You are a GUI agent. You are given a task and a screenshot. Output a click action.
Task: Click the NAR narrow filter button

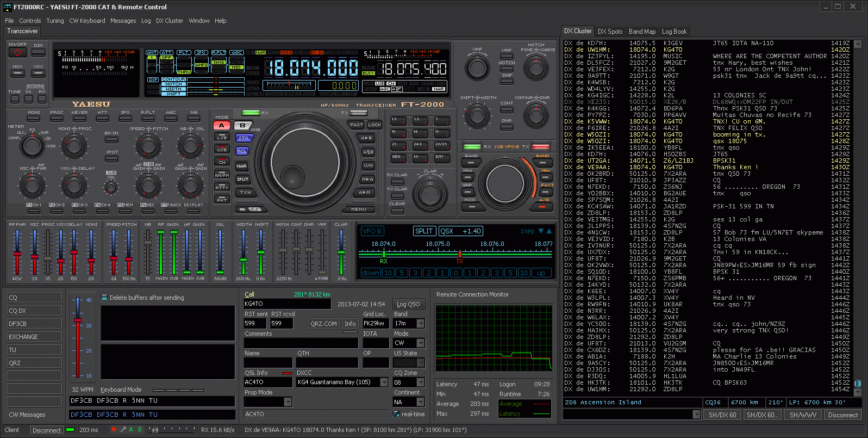pyautogui.click(x=242, y=165)
